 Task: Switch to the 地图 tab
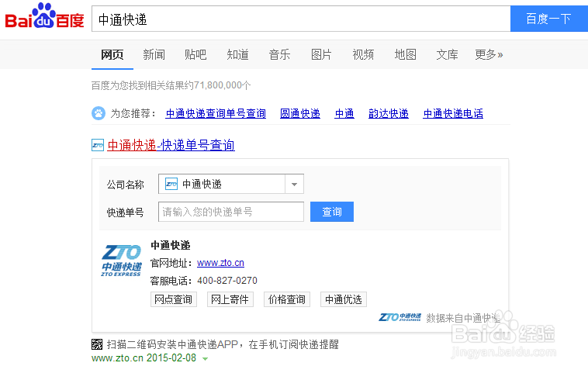tap(406, 55)
